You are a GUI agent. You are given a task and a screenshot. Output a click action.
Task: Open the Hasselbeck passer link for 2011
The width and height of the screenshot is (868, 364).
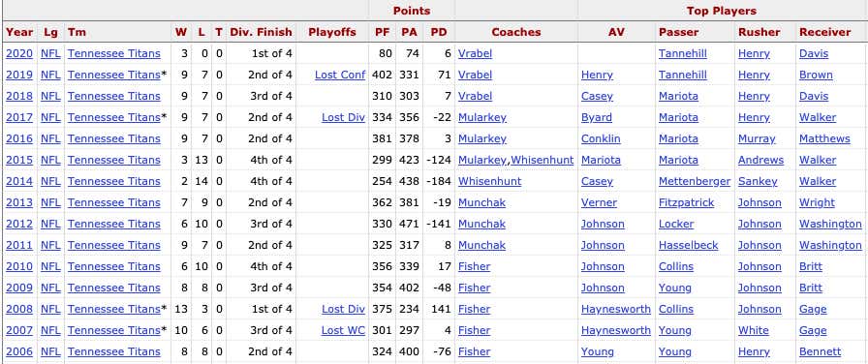[x=688, y=245]
